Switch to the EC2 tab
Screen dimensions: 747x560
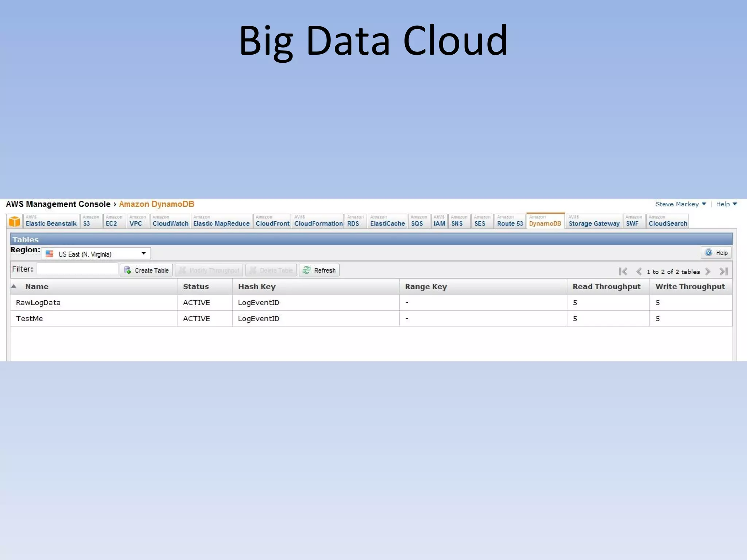tap(114, 221)
